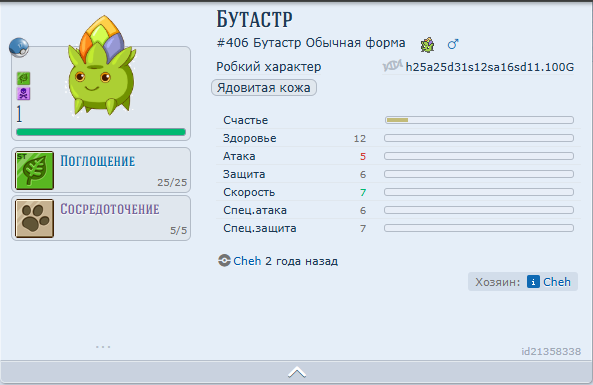The width and height of the screenshot is (593, 385).
Task: Click the red Атака value 5
Action: pyautogui.click(x=363, y=156)
